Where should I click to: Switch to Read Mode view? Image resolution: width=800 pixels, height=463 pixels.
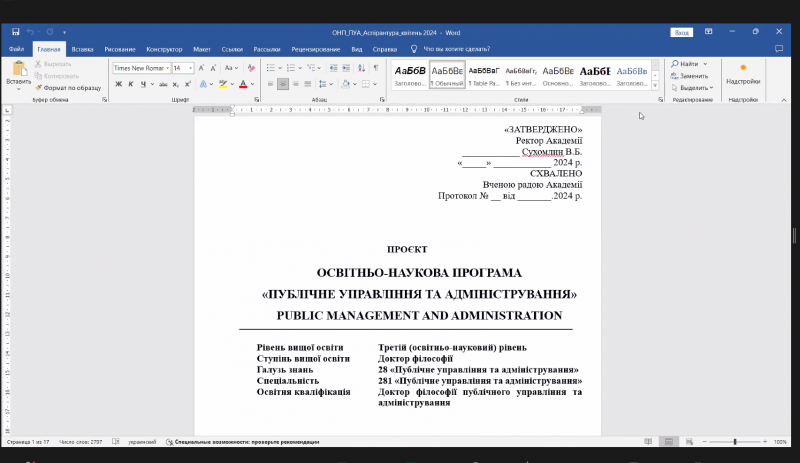648,442
